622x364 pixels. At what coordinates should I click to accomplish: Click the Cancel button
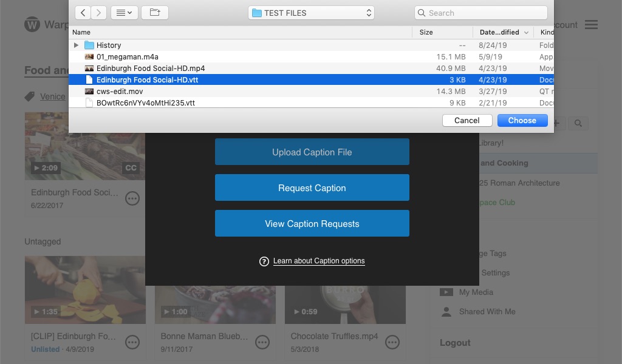[x=467, y=120]
